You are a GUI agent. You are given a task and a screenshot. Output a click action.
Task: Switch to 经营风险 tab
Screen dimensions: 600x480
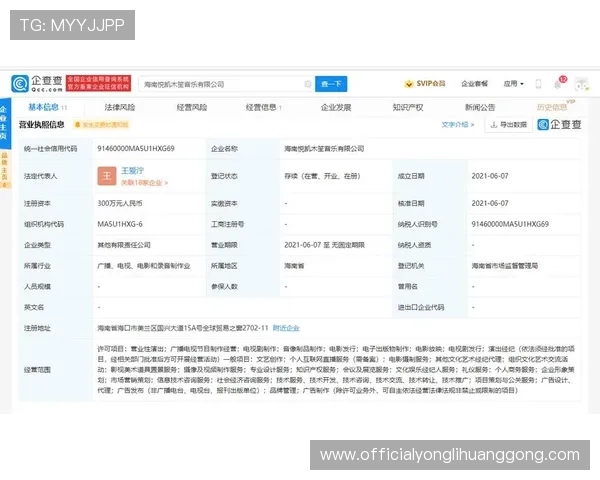192,107
